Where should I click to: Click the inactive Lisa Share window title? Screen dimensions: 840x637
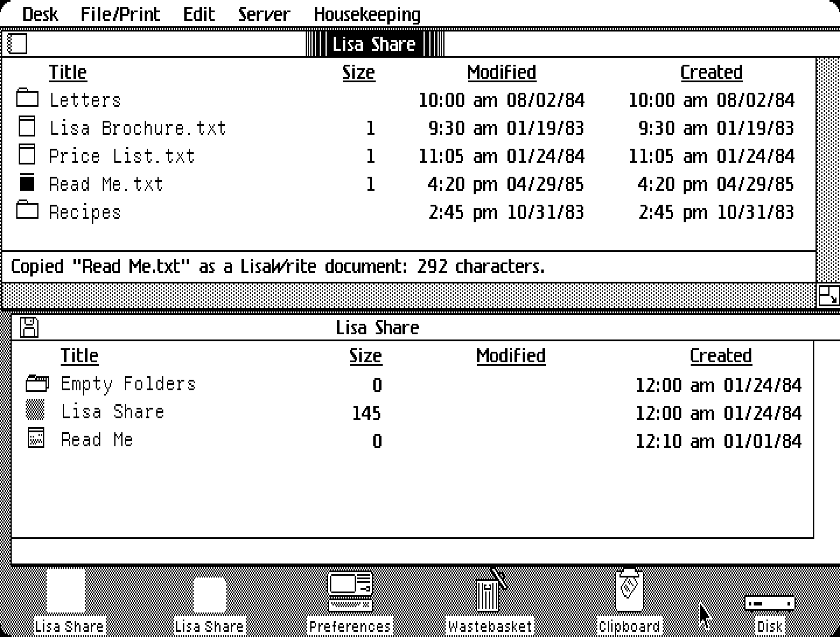pyautogui.click(x=377, y=328)
